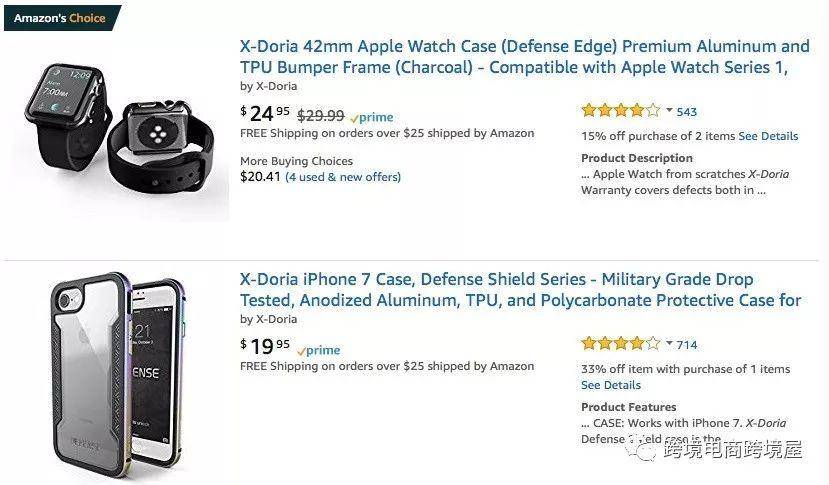
Task: Click See Details for 15% off offer
Action: (768, 136)
